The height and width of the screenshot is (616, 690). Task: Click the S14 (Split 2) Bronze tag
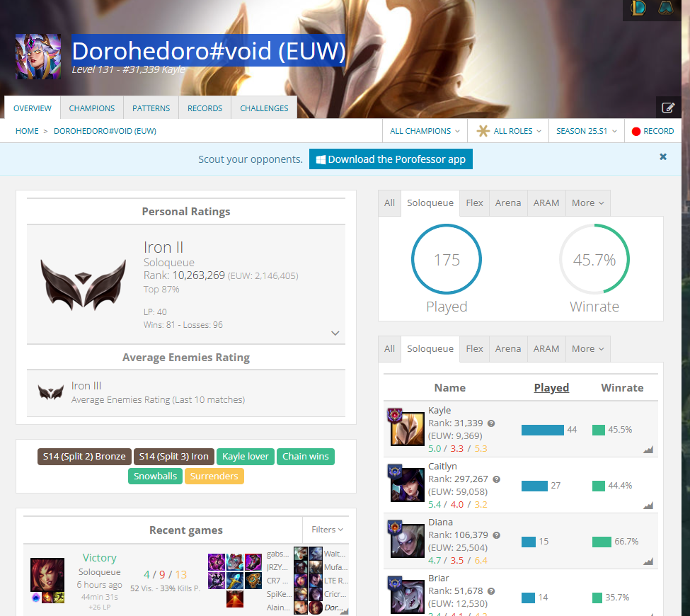[84, 457]
